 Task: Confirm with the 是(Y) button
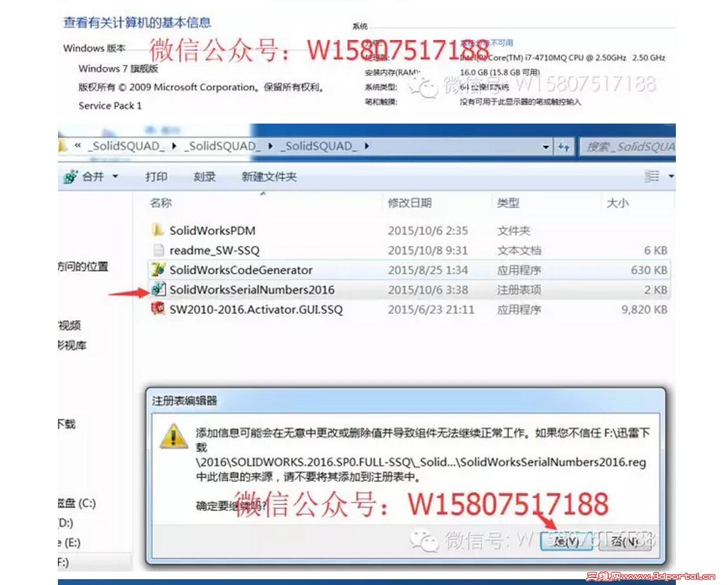click(x=566, y=541)
